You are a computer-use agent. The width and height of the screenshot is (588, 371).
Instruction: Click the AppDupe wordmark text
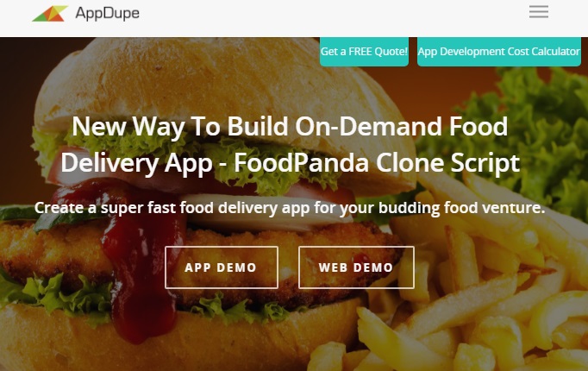pyautogui.click(x=107, y=14)
